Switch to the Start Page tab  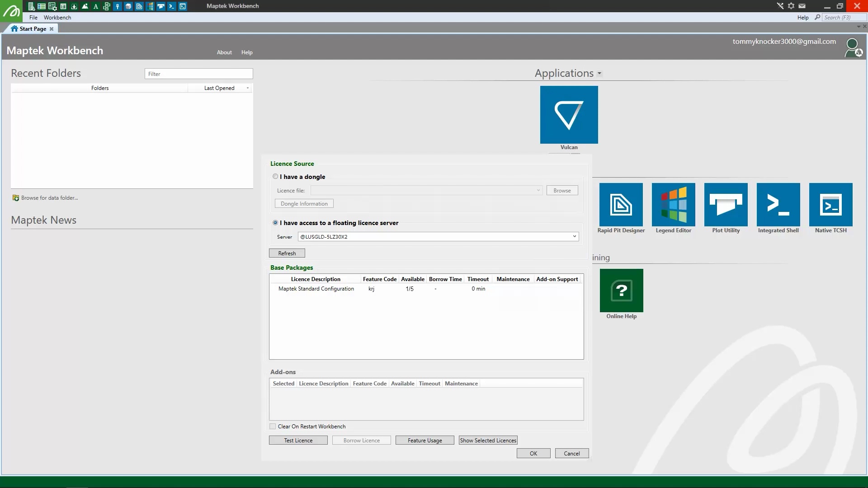click(x=33, y=29)
